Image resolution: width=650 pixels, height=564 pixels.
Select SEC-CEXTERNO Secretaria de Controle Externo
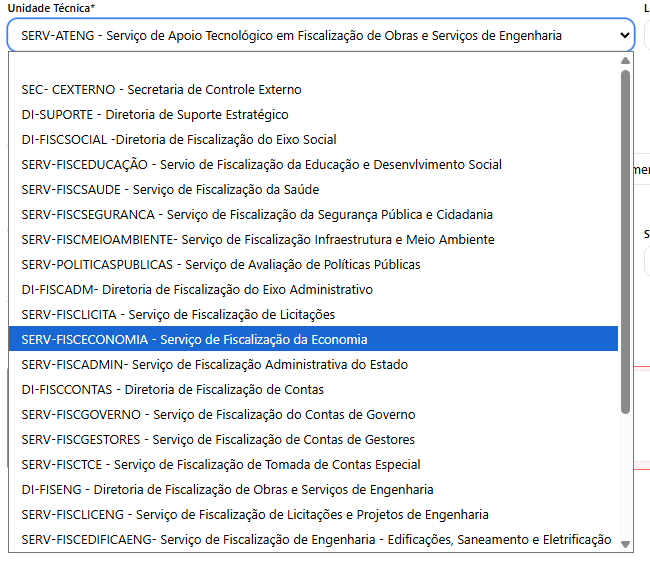pyautogui.click(x=161, y=90)
